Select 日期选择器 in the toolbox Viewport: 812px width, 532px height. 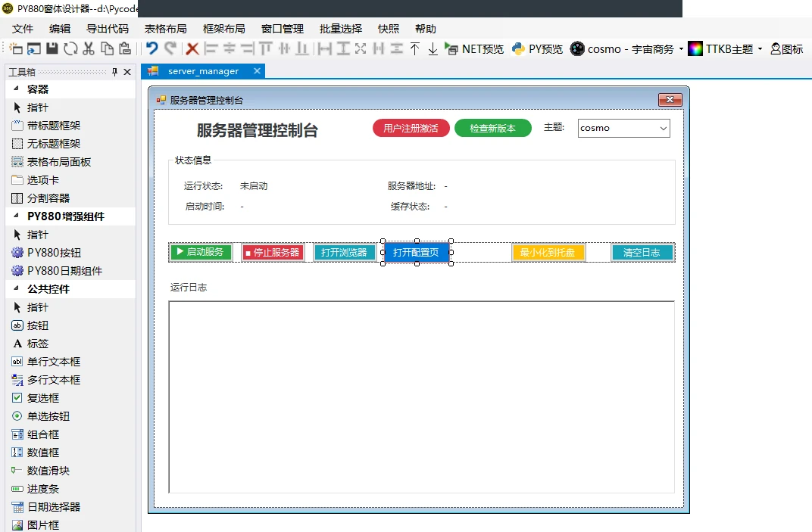[x=71, y=506]
